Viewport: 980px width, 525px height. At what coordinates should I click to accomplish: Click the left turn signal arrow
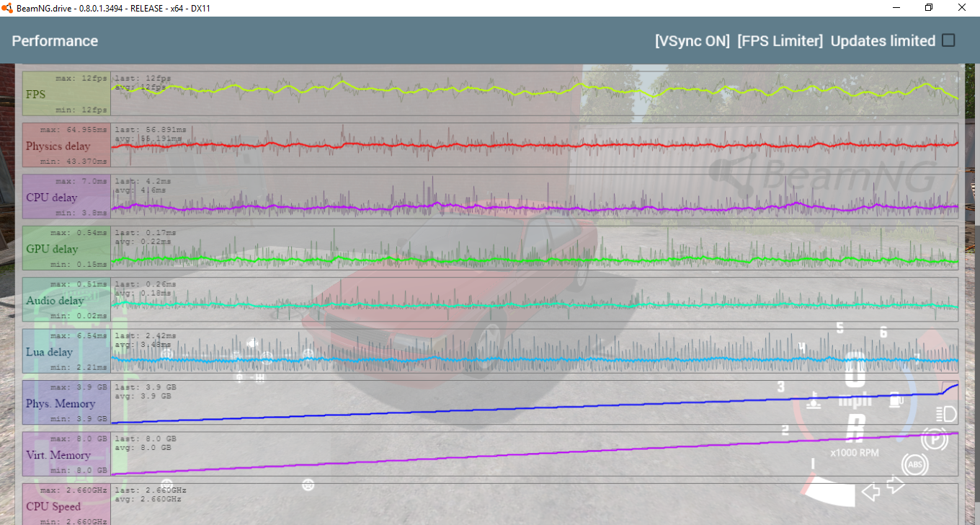coord(871,492)
